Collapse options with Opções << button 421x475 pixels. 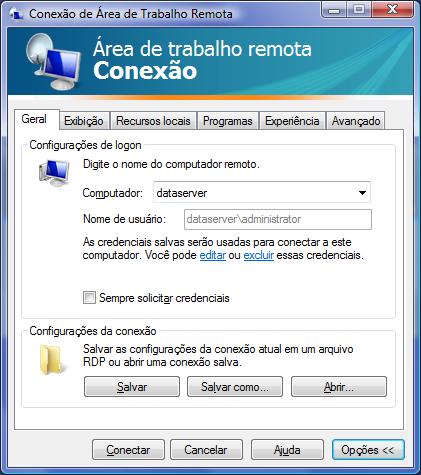click(x=368, y=450)
